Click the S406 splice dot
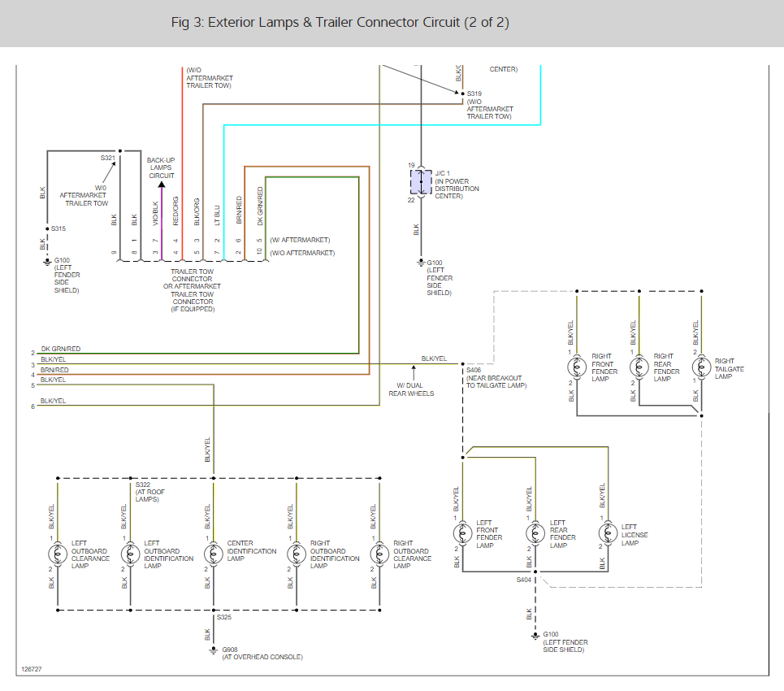 pos(462,364)
